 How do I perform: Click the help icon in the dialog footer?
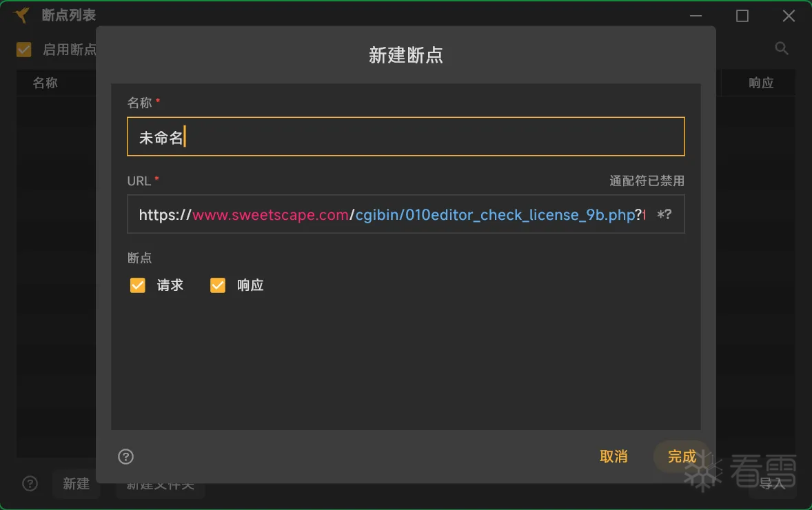[x=125, y=456]
